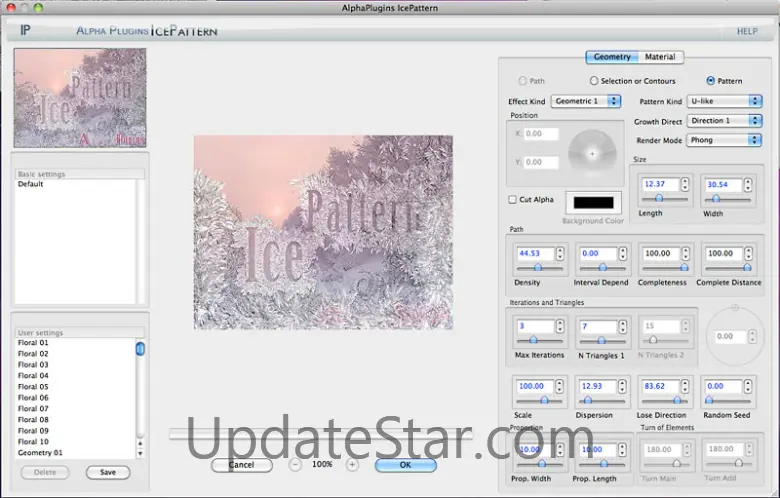Screen dimensions: 780x498
Task: Click the Dispersion field 12.93
Action: point(597,387)
